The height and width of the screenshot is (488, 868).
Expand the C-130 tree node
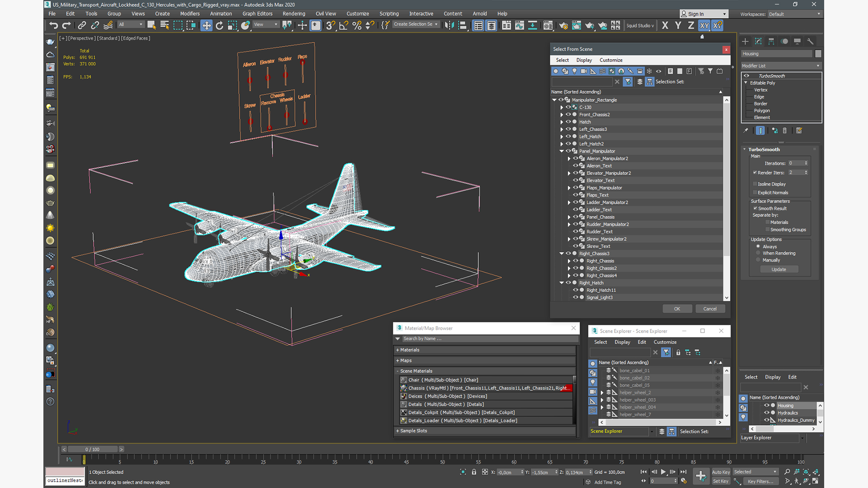click(x=562, y=108)
